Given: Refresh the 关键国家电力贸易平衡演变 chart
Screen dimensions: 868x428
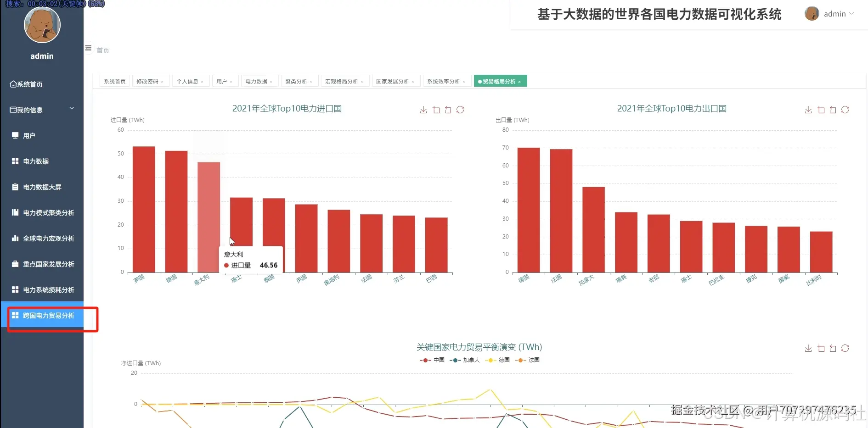Looking at the screenshot, I should 845,348.
